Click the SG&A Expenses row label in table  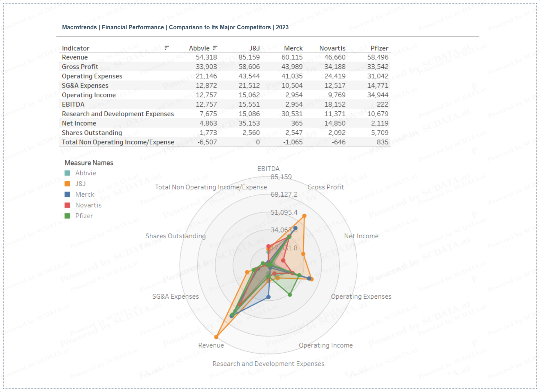[x=85, y=86]
